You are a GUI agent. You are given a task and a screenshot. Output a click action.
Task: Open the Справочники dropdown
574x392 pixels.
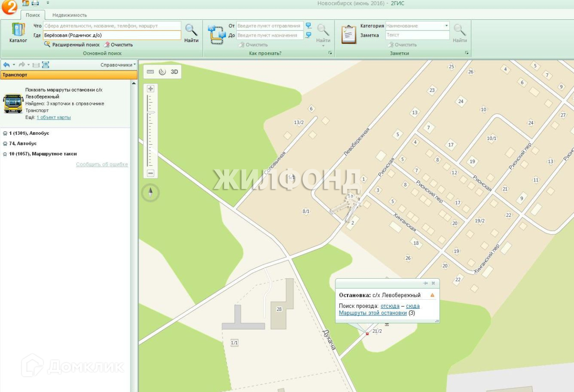coord(118,65)
